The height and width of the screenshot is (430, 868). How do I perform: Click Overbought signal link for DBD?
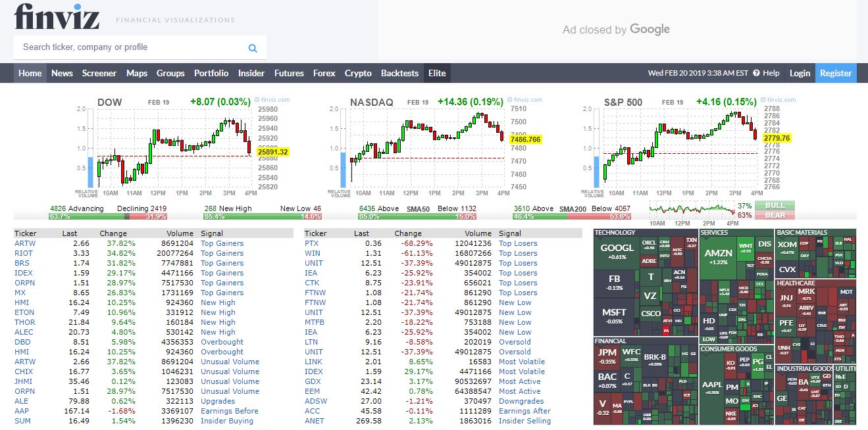click(222, 342)
